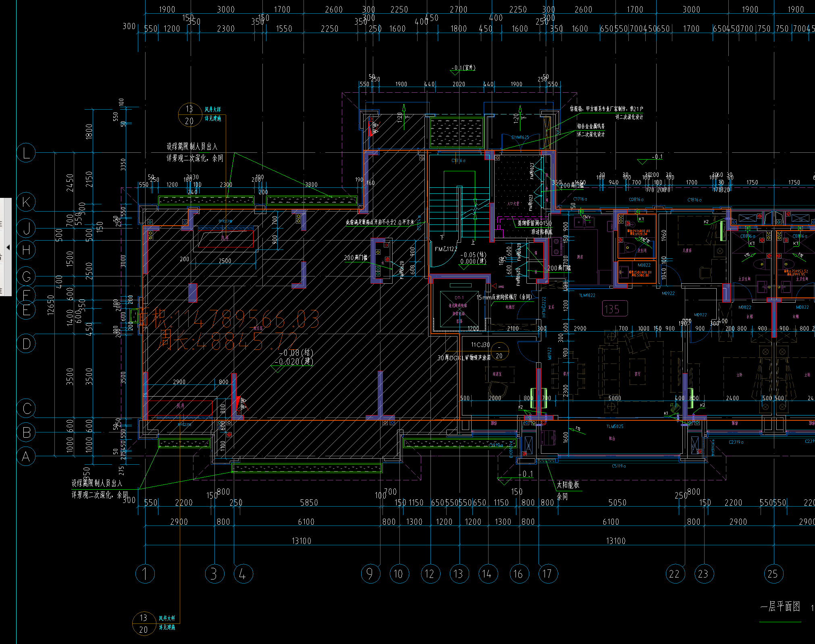This screenshot has width=815, height=644.
Task: Select the 5850 dimension text
Action: point(309,503)
